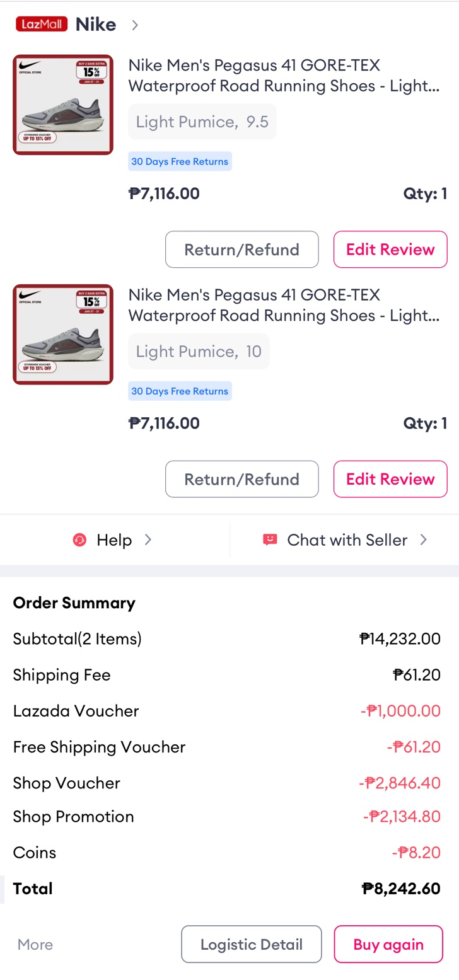Request Return/Refund for size 10 shoes
Screen dimensions: 459x980
tap(241, 479)
